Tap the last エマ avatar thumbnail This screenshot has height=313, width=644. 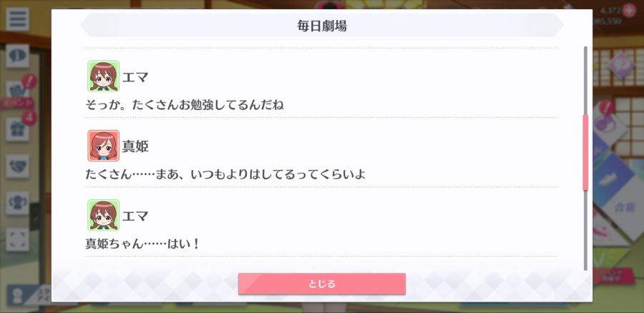[104, 215]
